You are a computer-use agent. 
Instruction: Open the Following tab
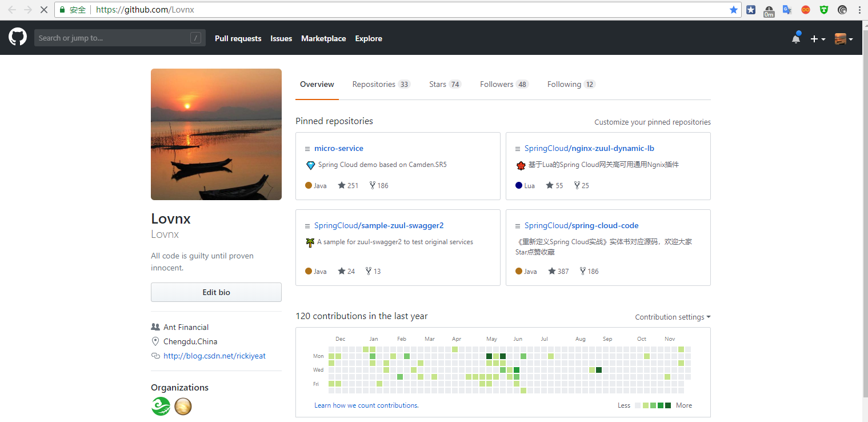571,84
